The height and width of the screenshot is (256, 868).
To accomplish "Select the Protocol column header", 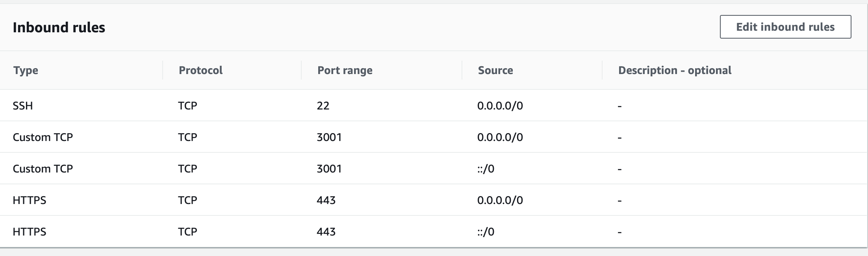I will click(x=200, y=70).
